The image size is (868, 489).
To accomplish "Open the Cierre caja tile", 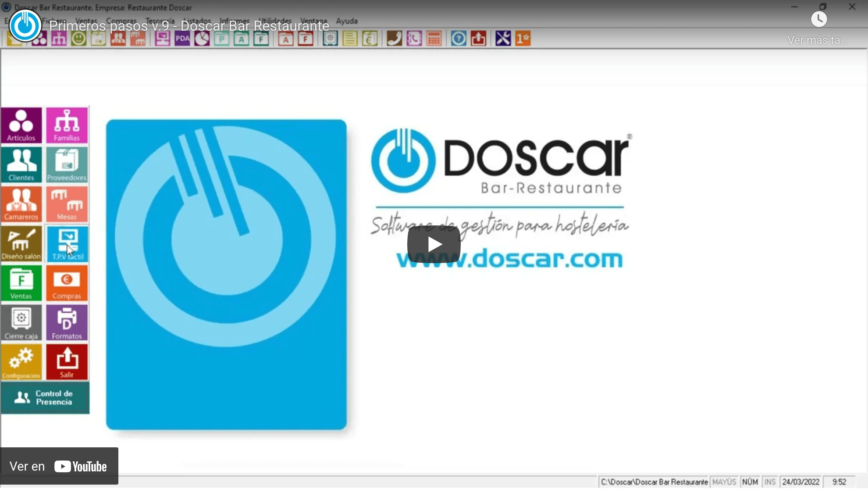I will (x=21, y=323).
